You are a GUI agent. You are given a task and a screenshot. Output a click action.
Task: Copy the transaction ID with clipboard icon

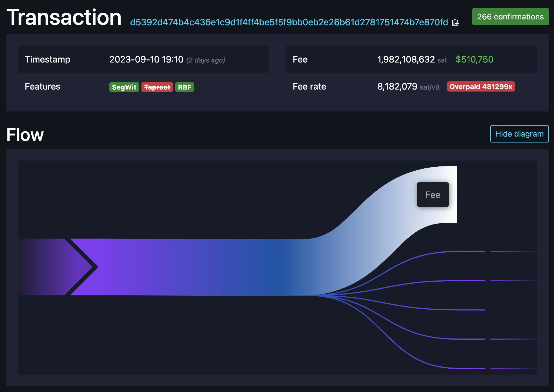click(x=455, y=23)
